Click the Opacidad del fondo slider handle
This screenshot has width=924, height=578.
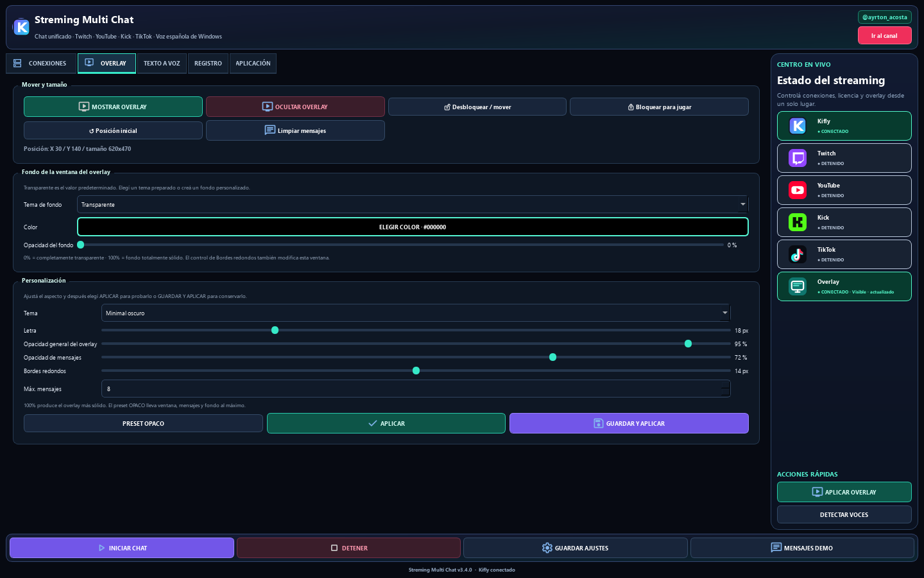[80, 245]
